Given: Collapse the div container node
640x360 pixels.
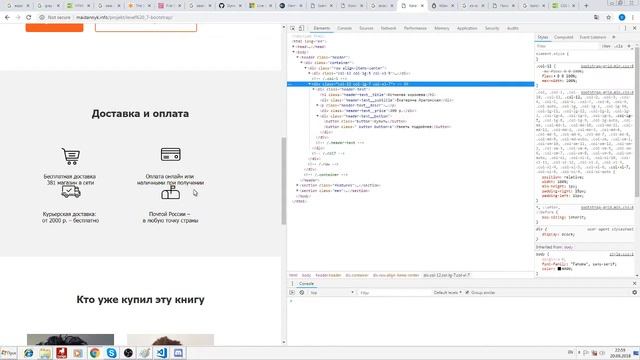Looking at the screenshot, I should 302,62.
